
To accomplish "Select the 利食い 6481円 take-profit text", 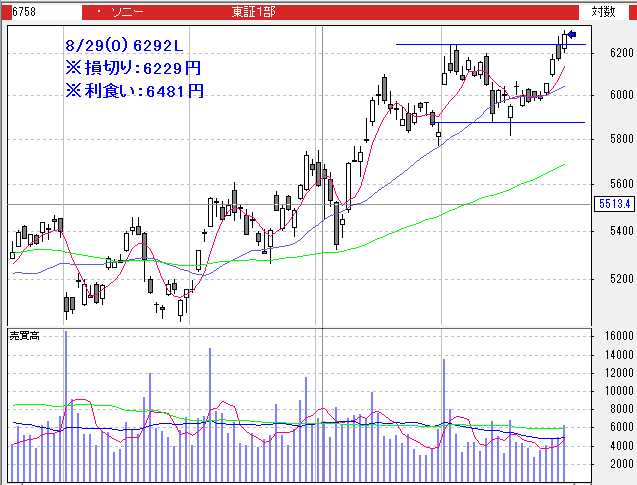I will [133, 90].
